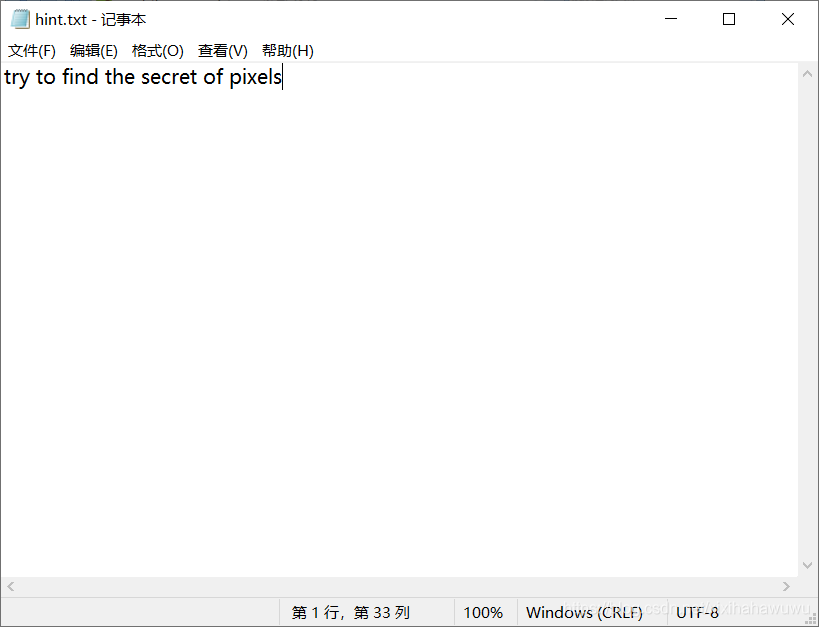The height and width of the screenshot is (627, 819).
Task: Click the '第 1 行, 第 33 列' status entry
Action: coord(350,612)
